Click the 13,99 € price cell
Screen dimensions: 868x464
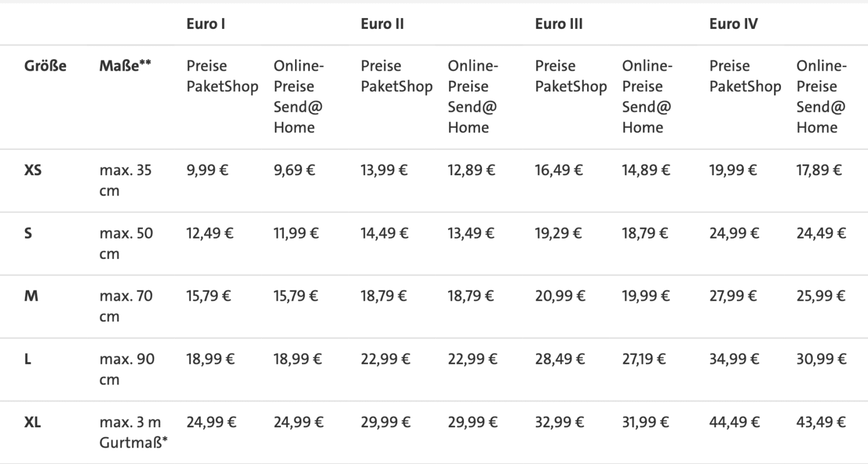pos(384,170)
